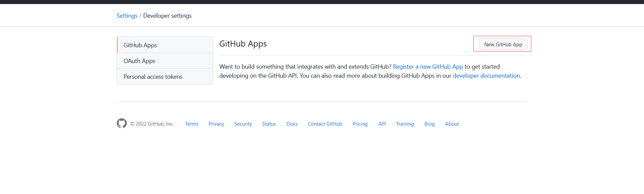Viewport: 644px width, 194px height.
Task: Open the Privacy footer link
Action: [x=216, y=124]
